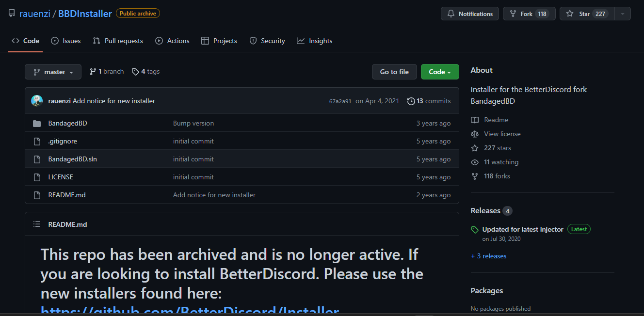Click the README.md header title
This screenshot has height=316, width=644.
click(68, 224)
